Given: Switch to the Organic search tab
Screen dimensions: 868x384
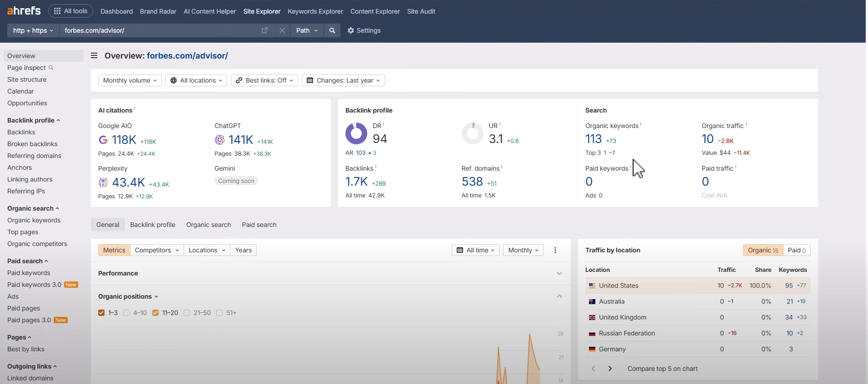Looking at the screenshot, I should coord(209,225).
